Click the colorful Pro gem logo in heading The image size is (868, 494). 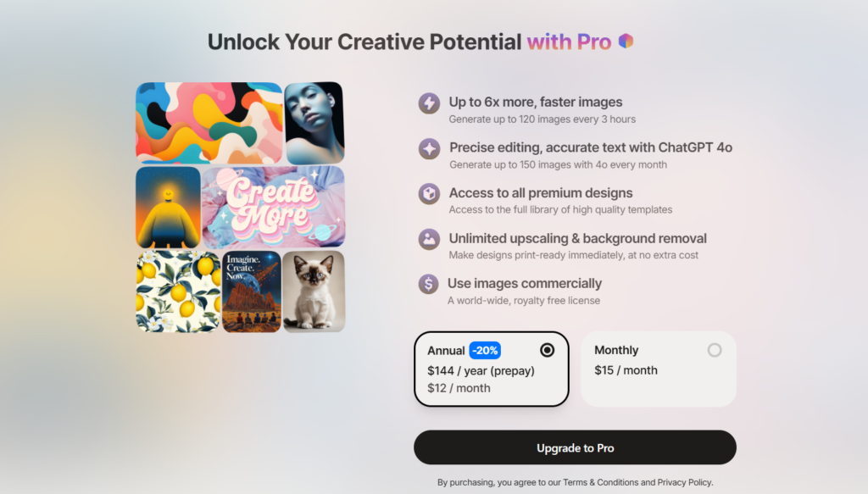coord(626,41)
